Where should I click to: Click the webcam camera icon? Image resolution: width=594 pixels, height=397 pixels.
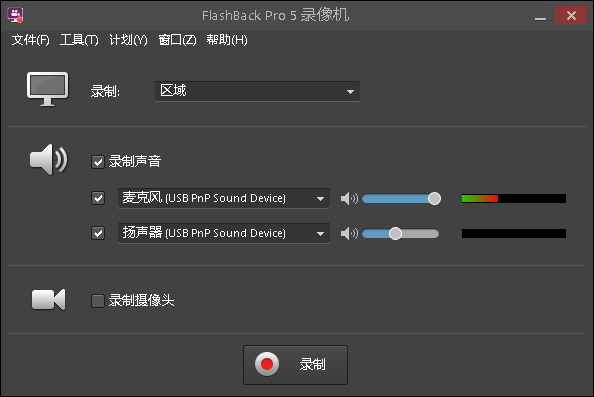click(48, 300)
